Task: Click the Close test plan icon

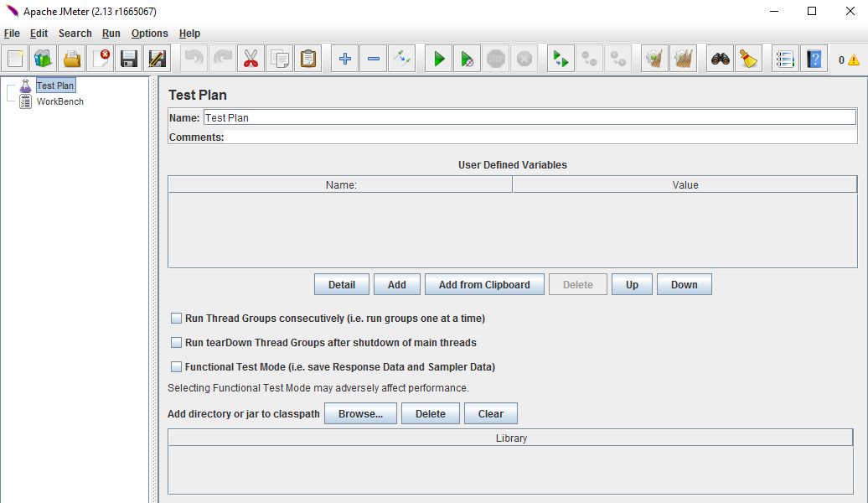Action: pos(101,59)
